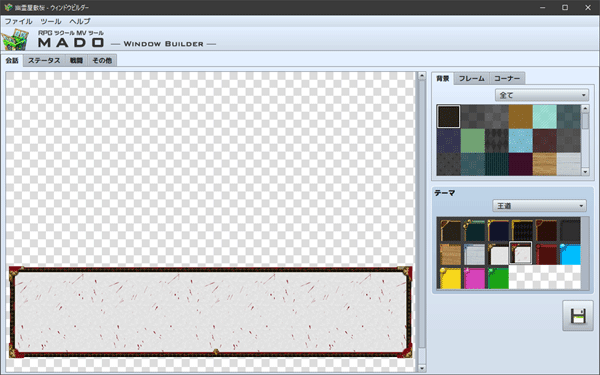Switch to the 戦闘 tab
The width and height of the screenshot is (600, 375).
(x=76, y=60)
